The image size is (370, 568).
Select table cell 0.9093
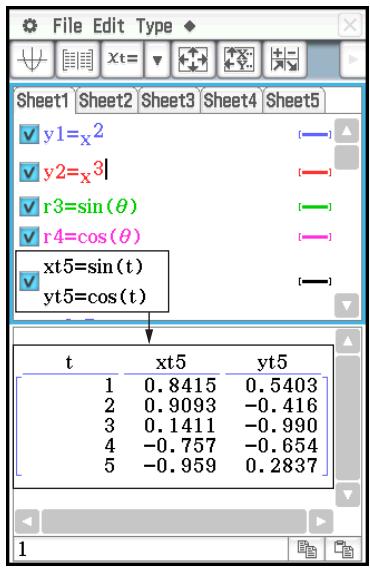click(180, 405)
